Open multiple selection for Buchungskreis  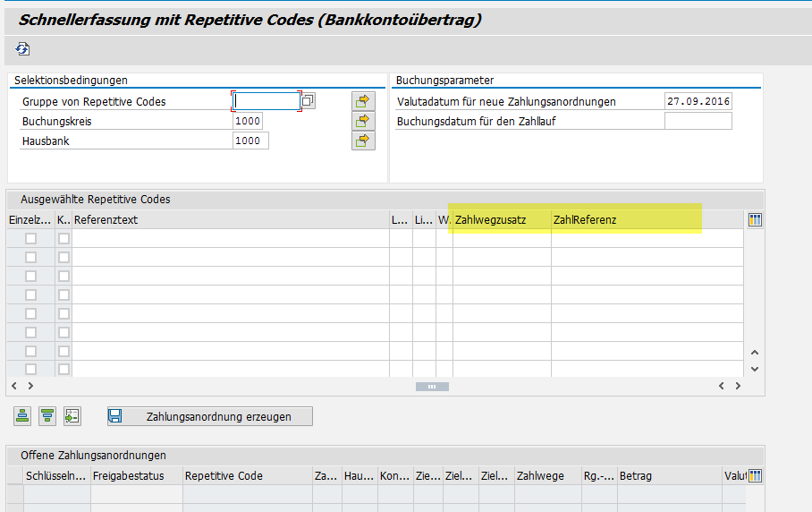coord(363,121)
